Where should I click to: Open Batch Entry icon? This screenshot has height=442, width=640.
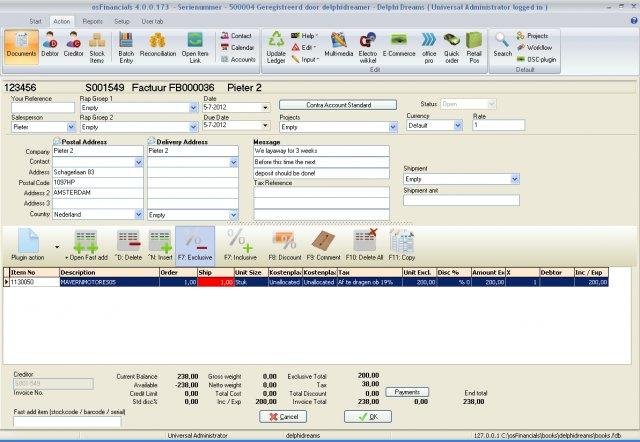tap(126, 47)
